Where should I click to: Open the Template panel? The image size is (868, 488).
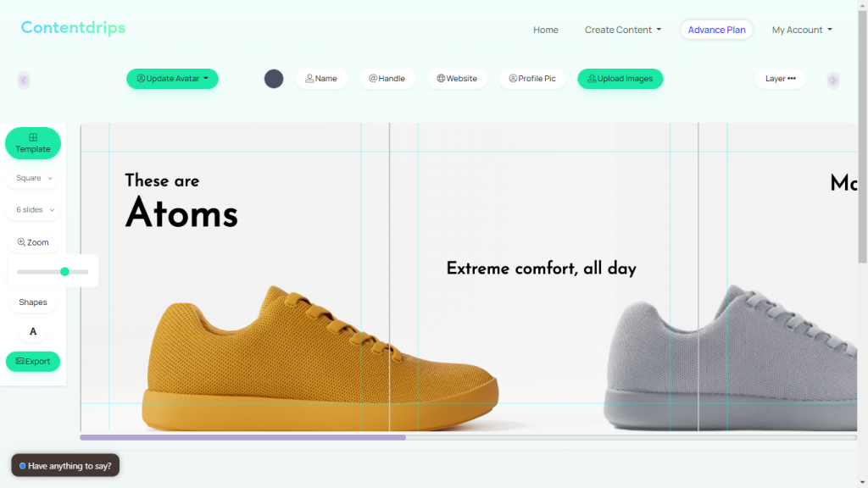pyautogui.click(x=33, y=143)
